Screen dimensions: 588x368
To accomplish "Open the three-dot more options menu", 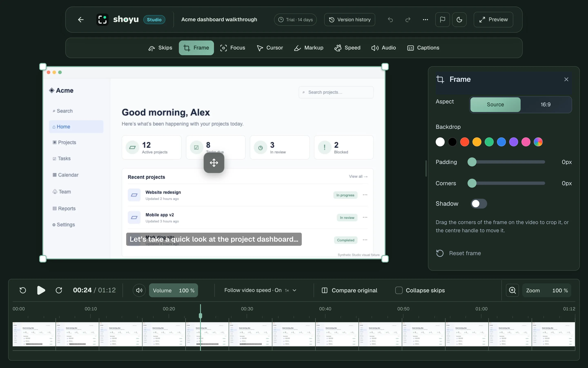I will [x=425, y=19].
